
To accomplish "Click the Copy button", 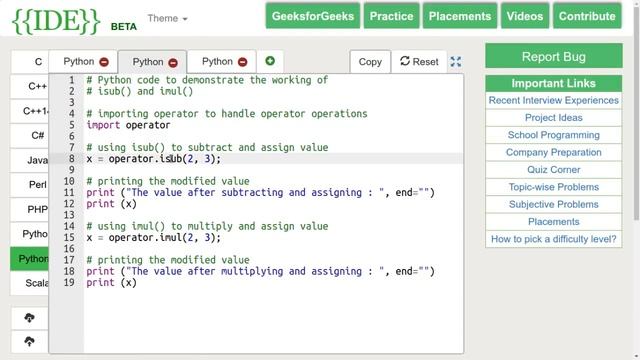I will pyautogui.click(x=370, y=62).
